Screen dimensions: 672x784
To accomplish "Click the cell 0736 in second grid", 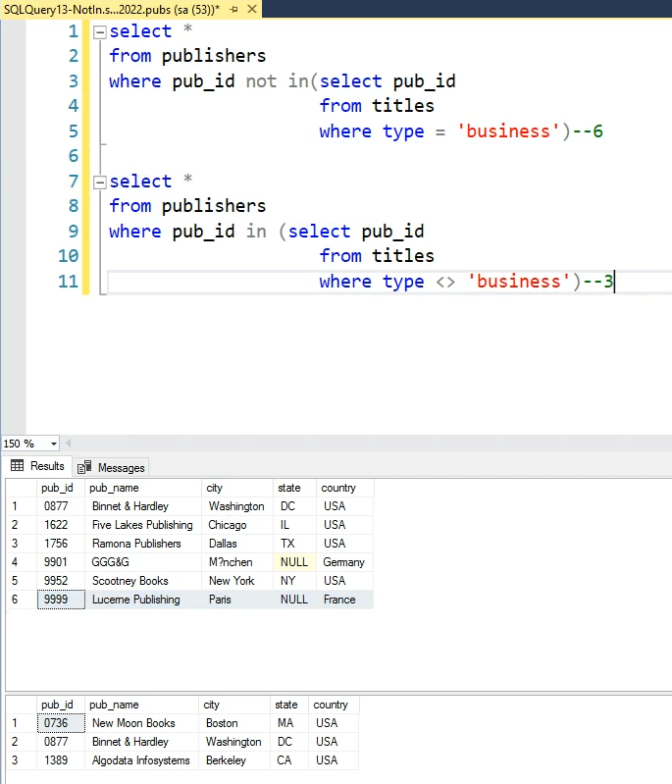I will coord(61,723).
